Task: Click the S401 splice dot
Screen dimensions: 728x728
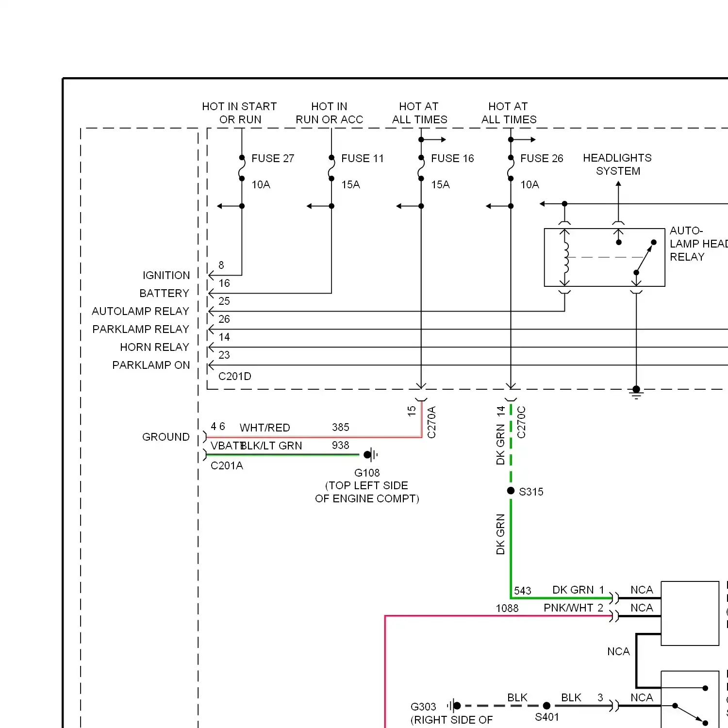Action: pyautogui.click(x=547, y=706)
